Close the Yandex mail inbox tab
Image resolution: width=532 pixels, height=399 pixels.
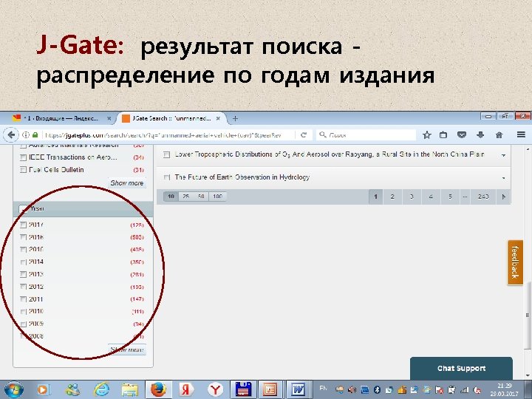[109, 118]
